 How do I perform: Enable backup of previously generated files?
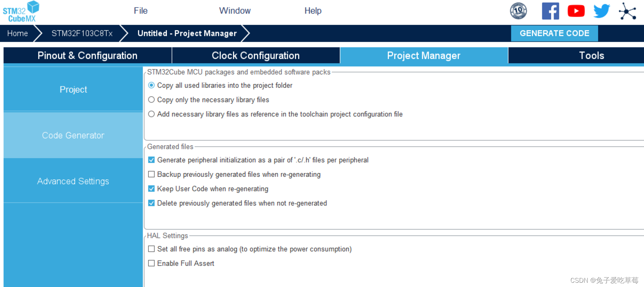[x=152, y=174]
